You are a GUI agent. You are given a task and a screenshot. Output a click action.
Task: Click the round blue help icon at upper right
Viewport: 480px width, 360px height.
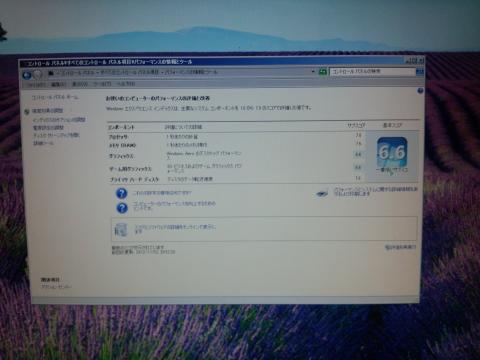pyautogui.click(x=420, y=91)
